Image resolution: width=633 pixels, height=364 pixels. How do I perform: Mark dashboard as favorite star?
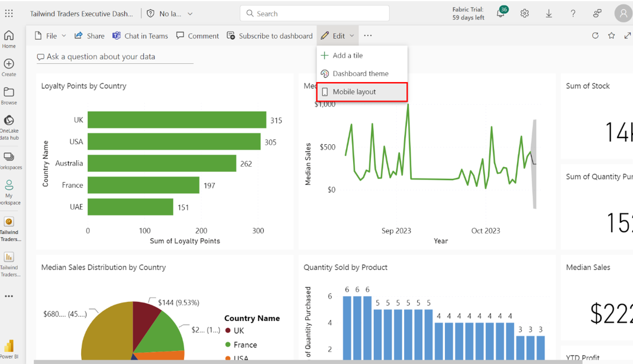[x=611, y=35]
